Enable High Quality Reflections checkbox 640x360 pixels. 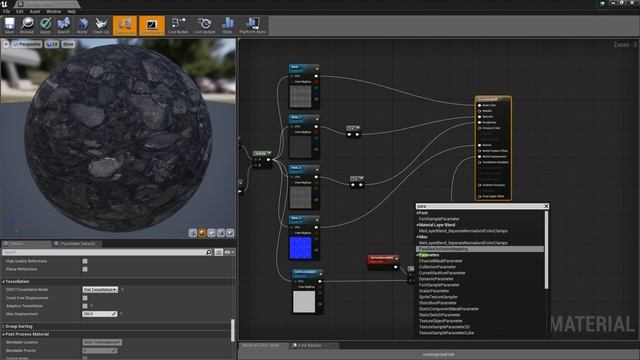tap(85, 261)
